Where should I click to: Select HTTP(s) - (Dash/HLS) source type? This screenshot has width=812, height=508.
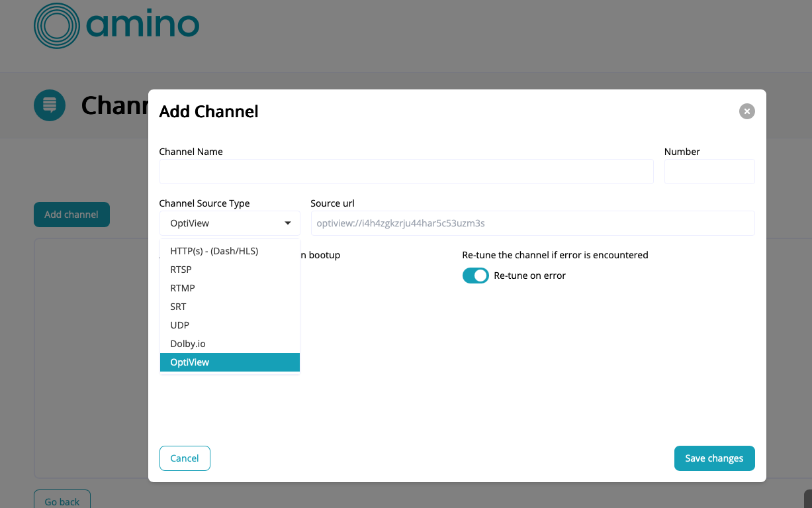214,251
